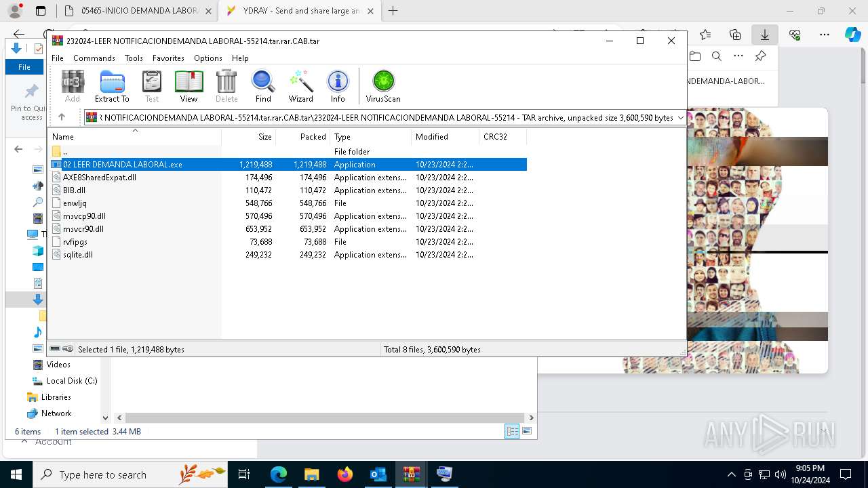Switch to the YDRAY browser tab

(298, 11)
